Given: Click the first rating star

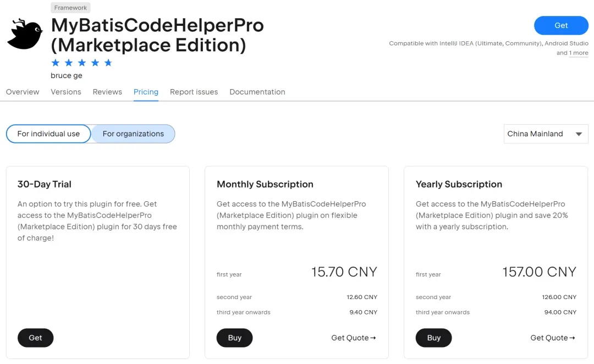Looking at the screenshot, I should (56, 63).
